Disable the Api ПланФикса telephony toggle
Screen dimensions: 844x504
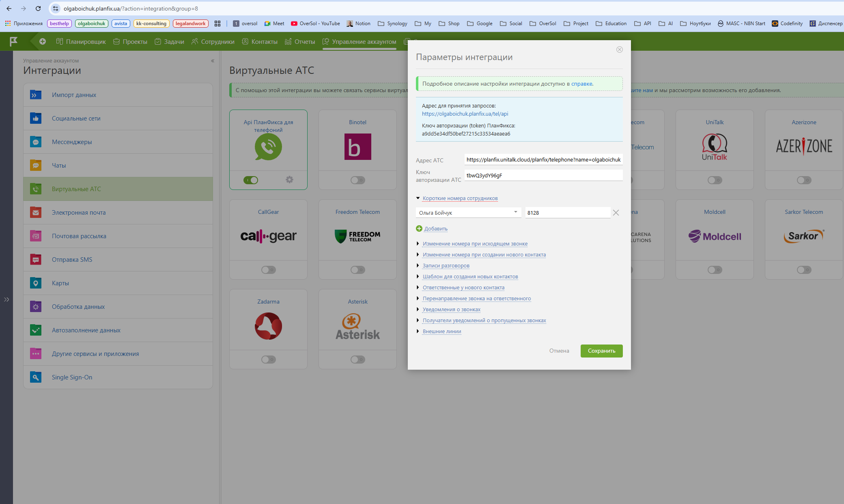tap(251, 180)
